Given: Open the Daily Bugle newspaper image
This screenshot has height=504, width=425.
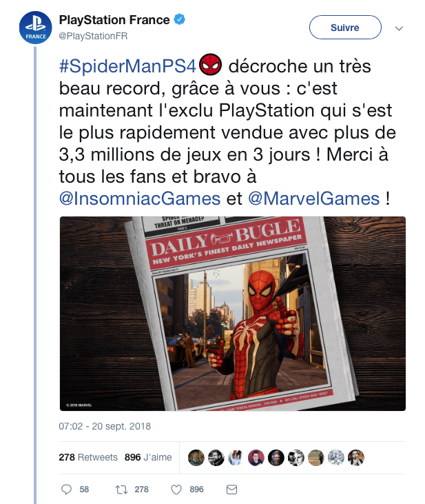Looking at the screenshot, I should pos(233,314).
